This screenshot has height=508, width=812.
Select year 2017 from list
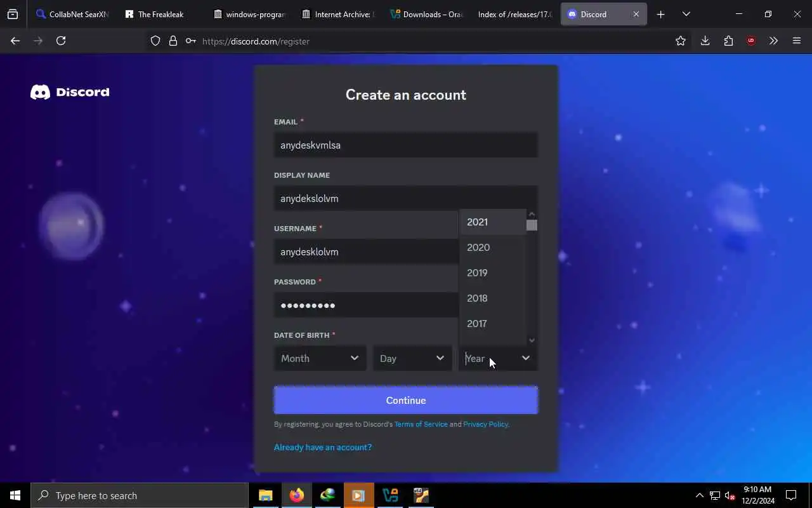click(x=493, y=323)
